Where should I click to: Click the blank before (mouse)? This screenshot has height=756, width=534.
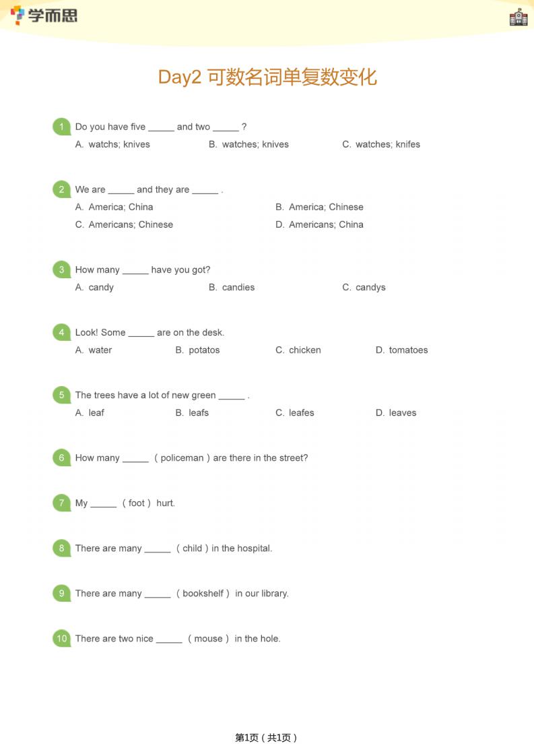tap(169, 639)
